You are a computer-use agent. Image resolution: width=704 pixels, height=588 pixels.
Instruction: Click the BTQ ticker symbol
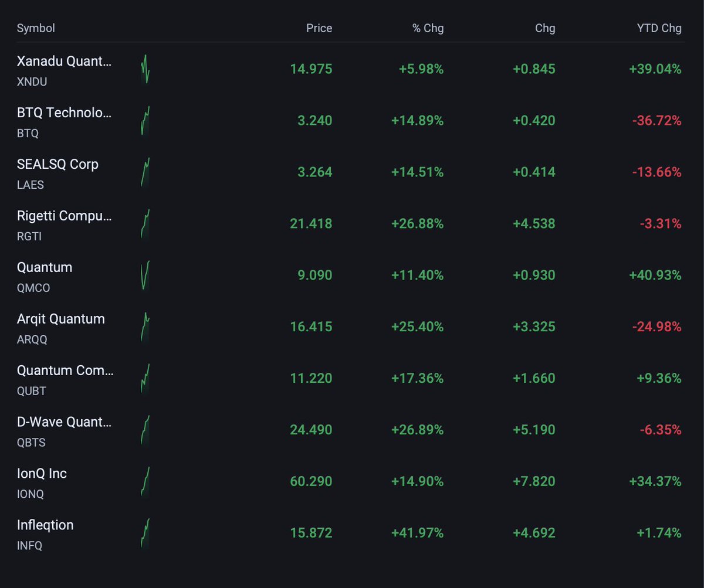pos(28,133)
